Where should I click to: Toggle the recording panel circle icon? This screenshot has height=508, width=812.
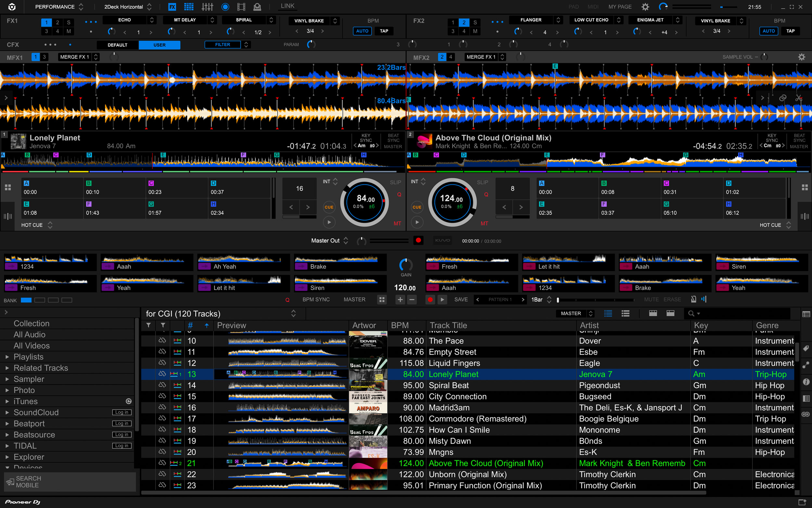(225, 7)
